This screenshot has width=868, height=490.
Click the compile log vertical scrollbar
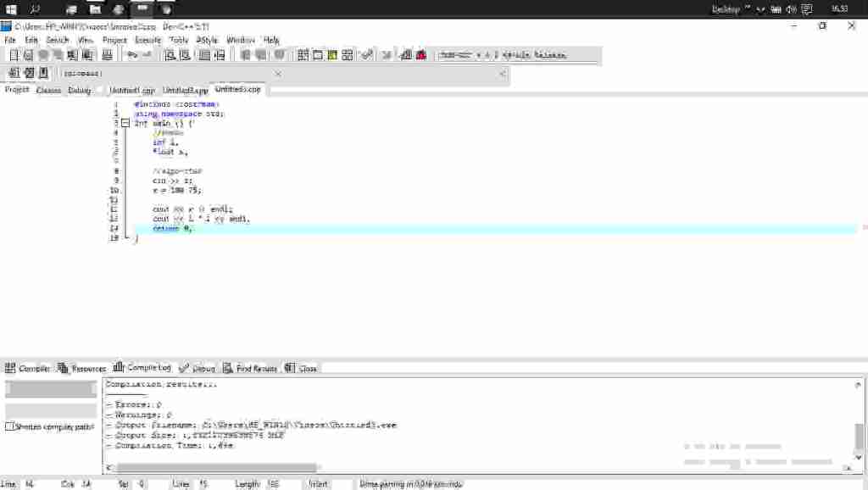(x=860, y=437)
